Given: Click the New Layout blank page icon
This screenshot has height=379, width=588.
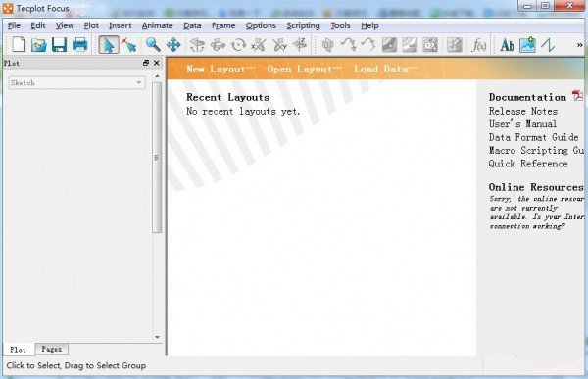Looking at the screenshot, I should tap(19, 45).
